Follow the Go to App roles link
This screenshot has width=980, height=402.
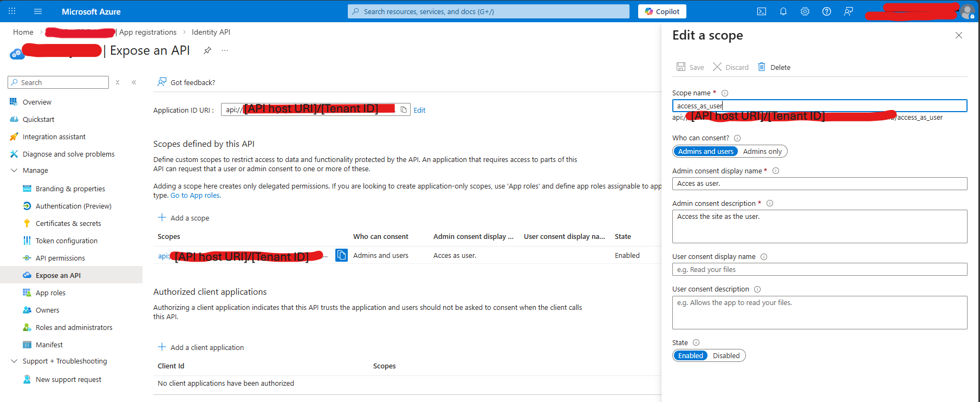coord(196,196)
